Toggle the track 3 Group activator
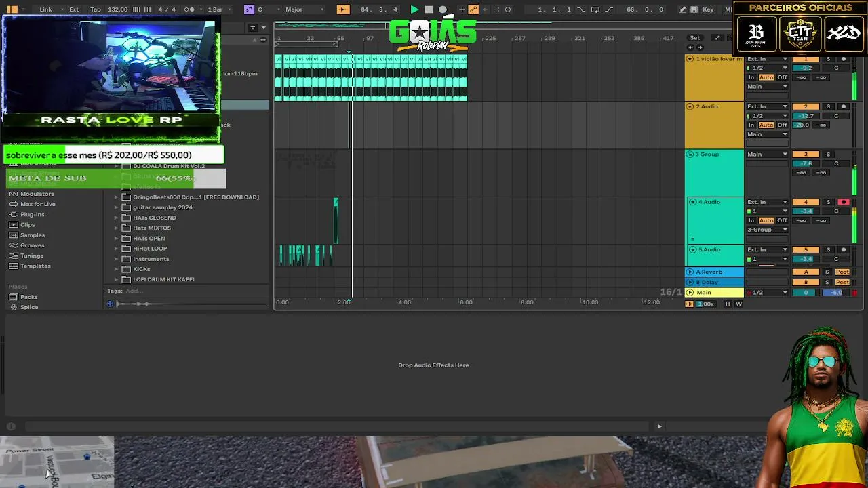This screenshot has height=488, width=868. 806,155
